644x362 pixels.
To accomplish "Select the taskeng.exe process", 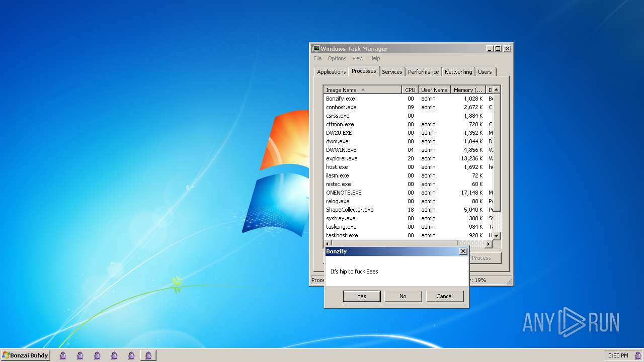I will point(408,227).
